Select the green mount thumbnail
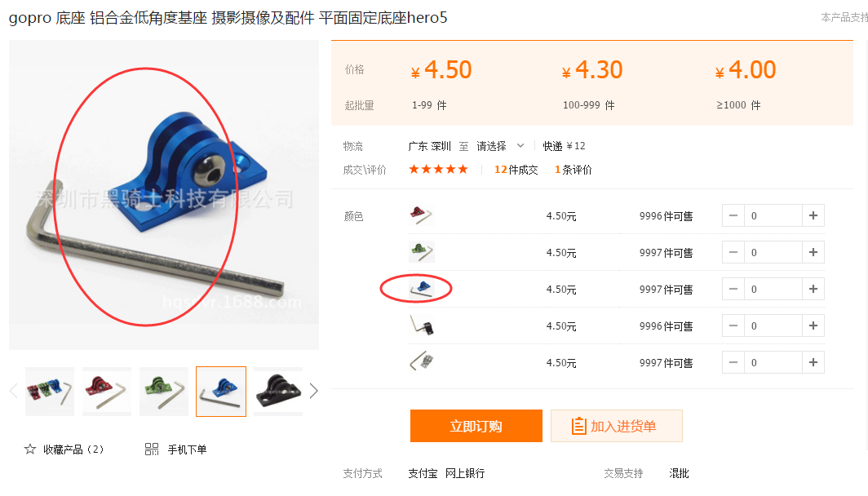The image size is (868, 496). coord(164,392)
